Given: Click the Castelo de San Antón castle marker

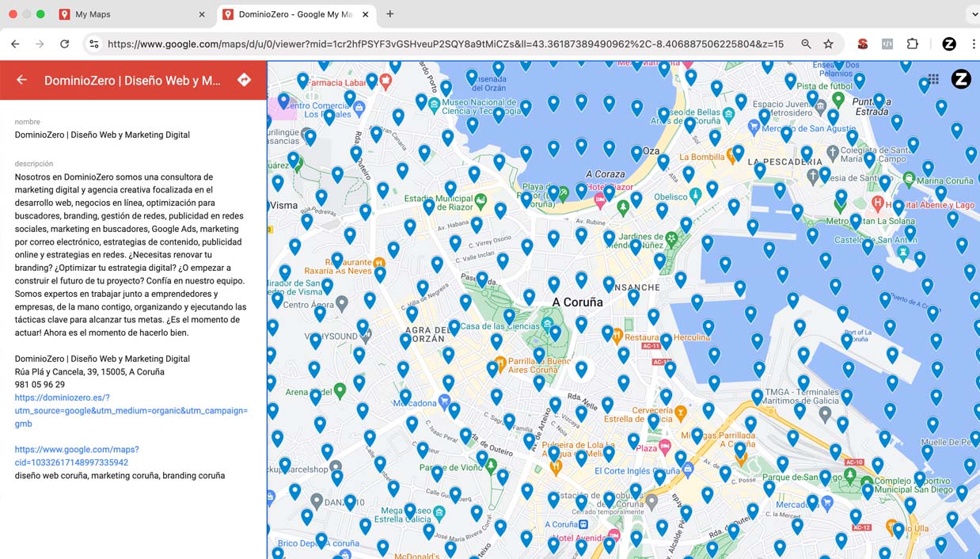Looking at the screenshot, I should click(902, 252).
